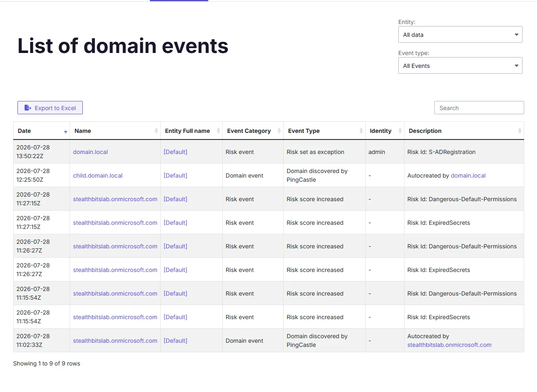The width and height of the screenshot is (537, 392).
Task: Sort by the Identity column
Action: click(385, 131)
